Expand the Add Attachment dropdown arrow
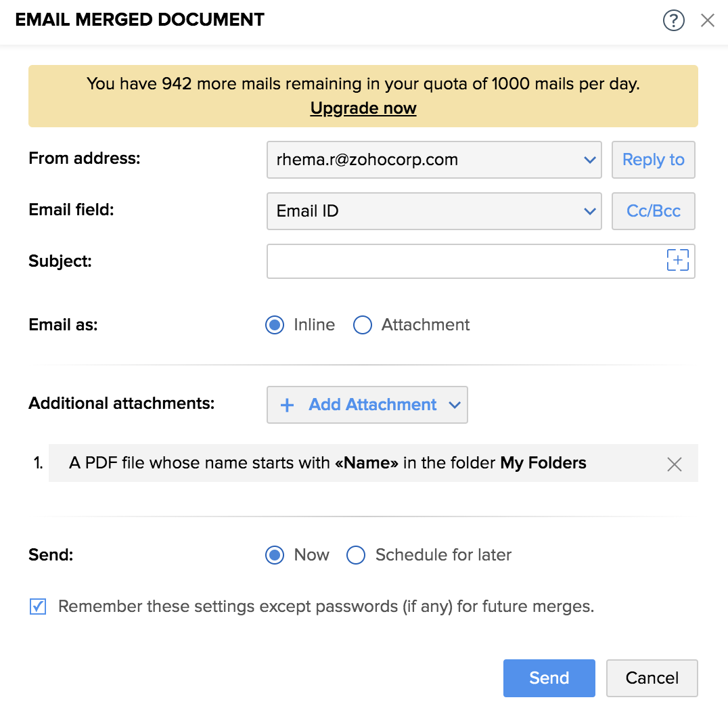The image size is (728, 727). [x=455, y=405]
